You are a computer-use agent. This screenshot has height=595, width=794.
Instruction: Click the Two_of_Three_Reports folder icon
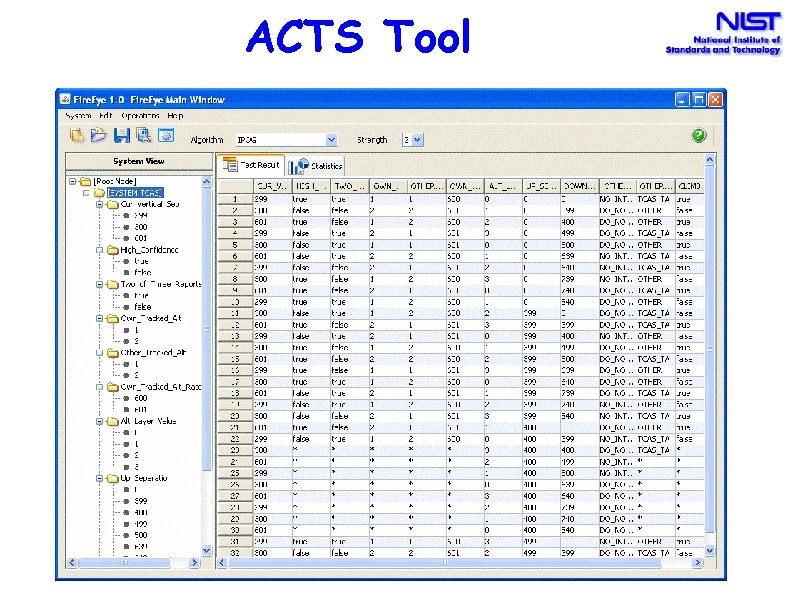(113, 284)
